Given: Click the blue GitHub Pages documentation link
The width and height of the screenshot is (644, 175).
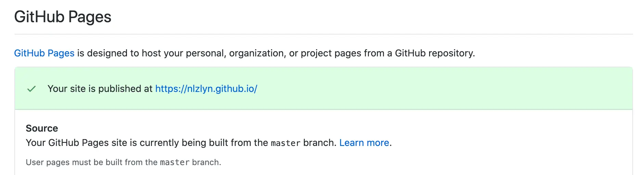Looking at the screenshot, I should coord(44,53).
